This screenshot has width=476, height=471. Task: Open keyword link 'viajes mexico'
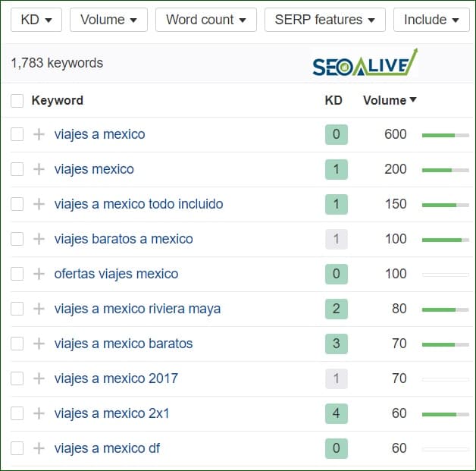point(94,169)
